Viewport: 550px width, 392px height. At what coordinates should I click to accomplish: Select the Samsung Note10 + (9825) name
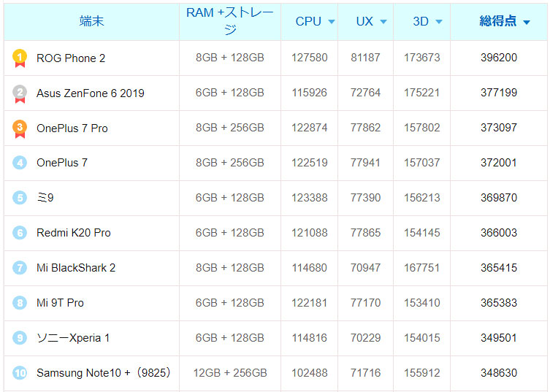104,373
